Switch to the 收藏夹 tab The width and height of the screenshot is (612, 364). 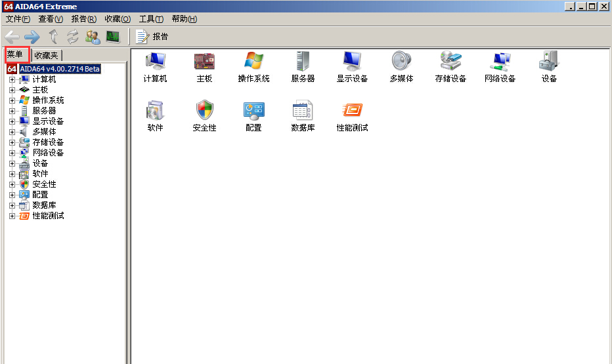[x=46, y=55]
